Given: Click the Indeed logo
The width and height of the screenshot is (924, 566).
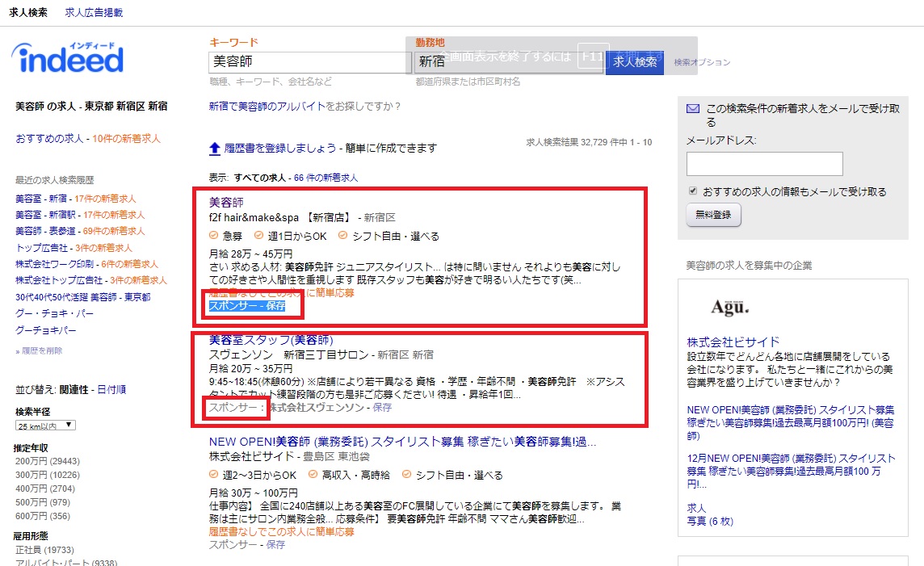Looking at the screenshot, I should point(68,57).
